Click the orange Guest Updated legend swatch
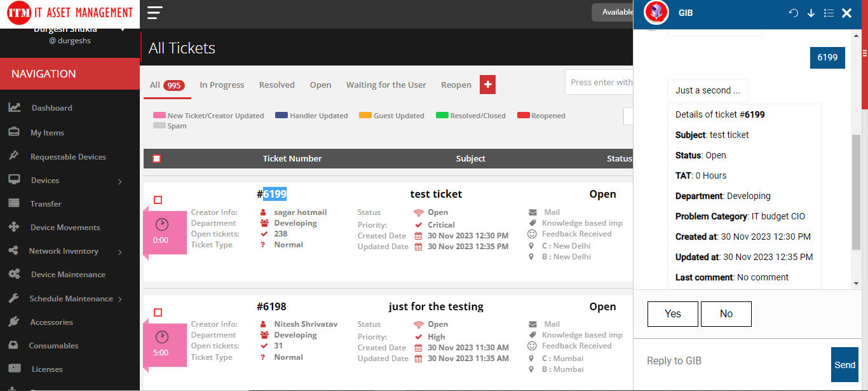Viewport: 868px width, 391px height. pyautogui.click(x=365, y=115)
